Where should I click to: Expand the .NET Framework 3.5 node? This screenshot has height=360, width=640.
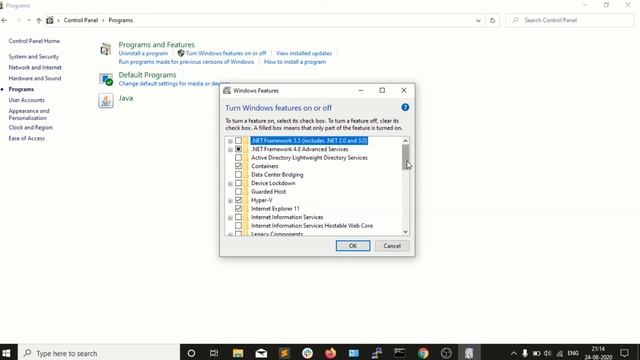[230, 141]
